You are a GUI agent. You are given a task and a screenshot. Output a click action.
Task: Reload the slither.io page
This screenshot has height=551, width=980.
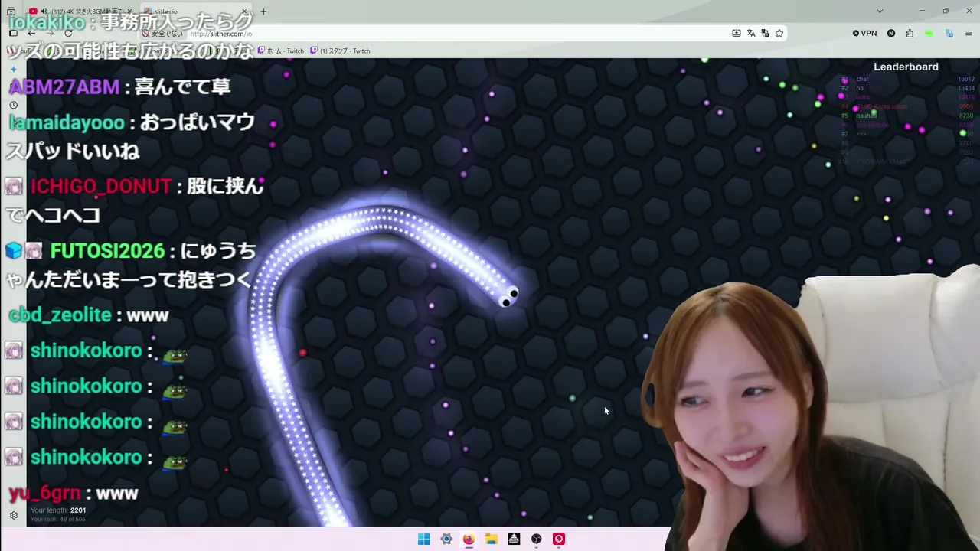tap(68, 34)
